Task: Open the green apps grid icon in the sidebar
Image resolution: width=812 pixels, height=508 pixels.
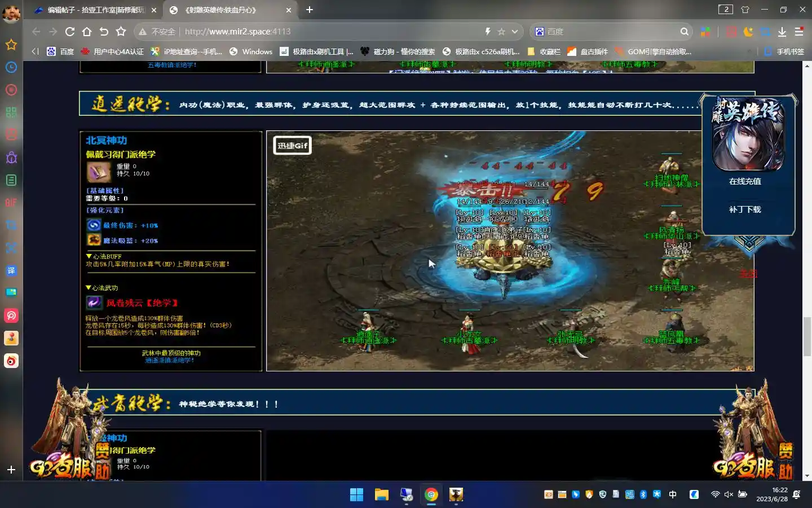Action: 11,112
